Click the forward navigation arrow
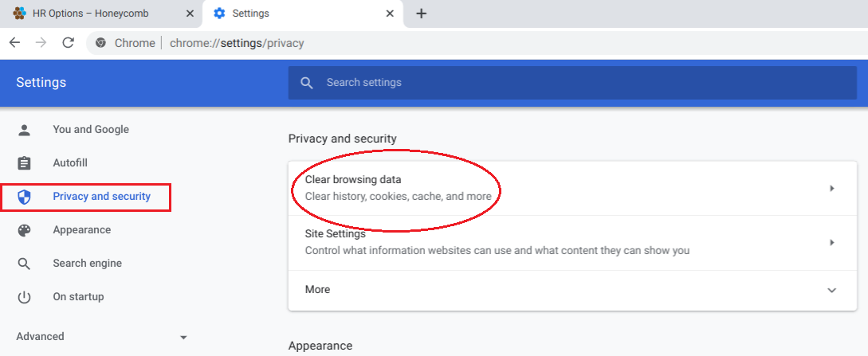The image size is (868, 356). 41,43
